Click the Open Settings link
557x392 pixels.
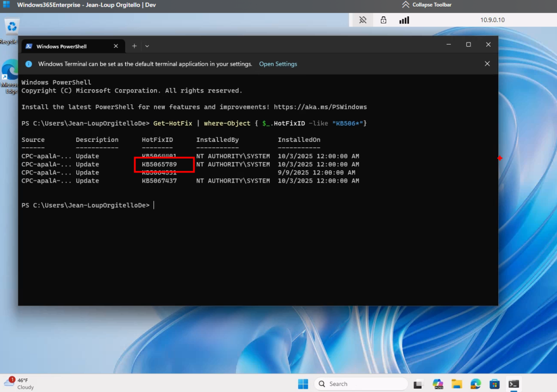click(278, 64)
